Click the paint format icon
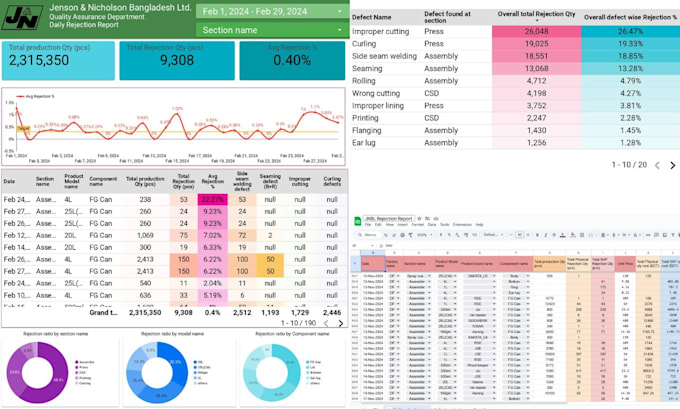This screenshot has width=680, height=409. [x=411, y=235]
